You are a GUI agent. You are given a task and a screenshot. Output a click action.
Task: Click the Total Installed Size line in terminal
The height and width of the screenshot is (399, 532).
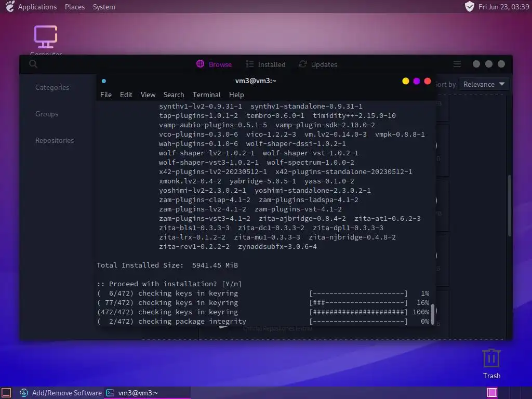(x=167, y=265)
